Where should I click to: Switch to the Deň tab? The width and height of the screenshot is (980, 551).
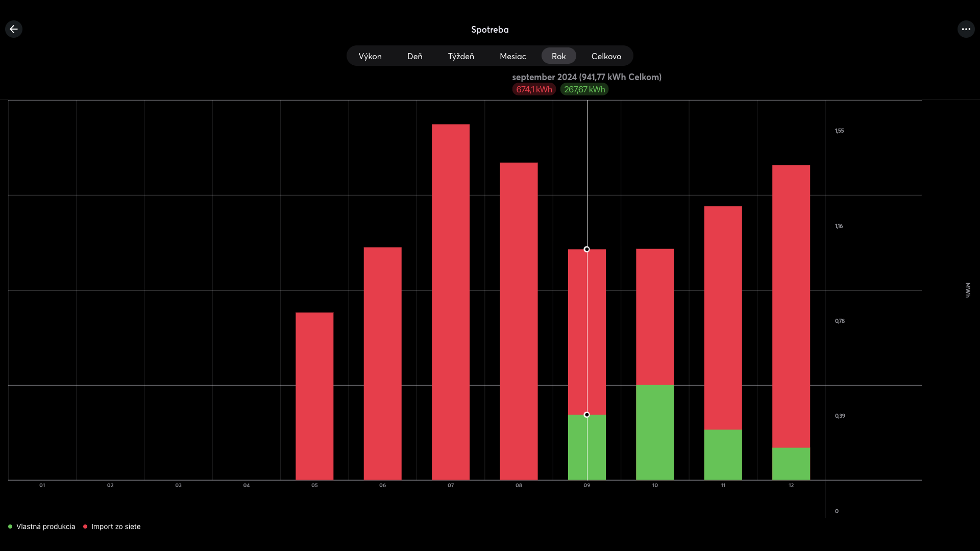[x=414, y=56]
